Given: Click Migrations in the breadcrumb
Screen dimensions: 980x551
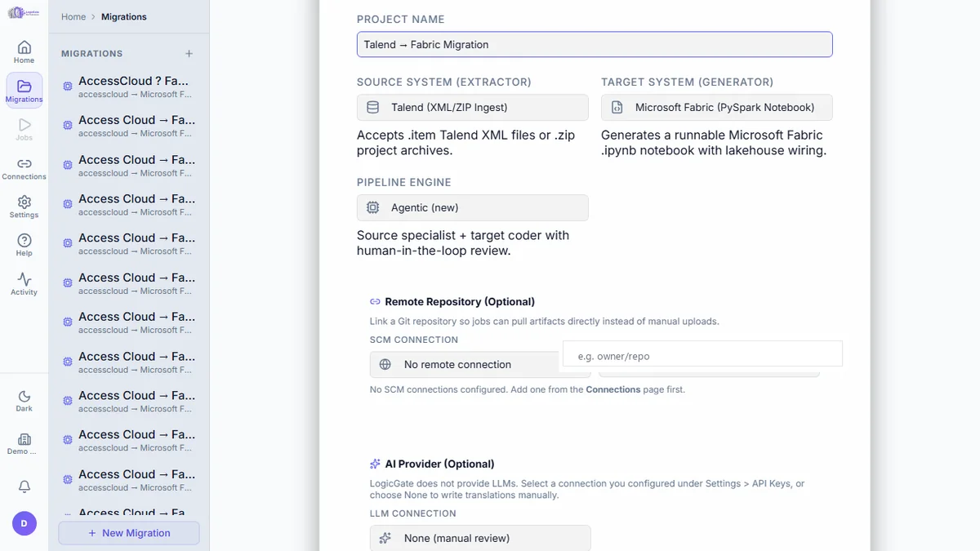Looking at the screenshot, I should [x=124, y=16].
